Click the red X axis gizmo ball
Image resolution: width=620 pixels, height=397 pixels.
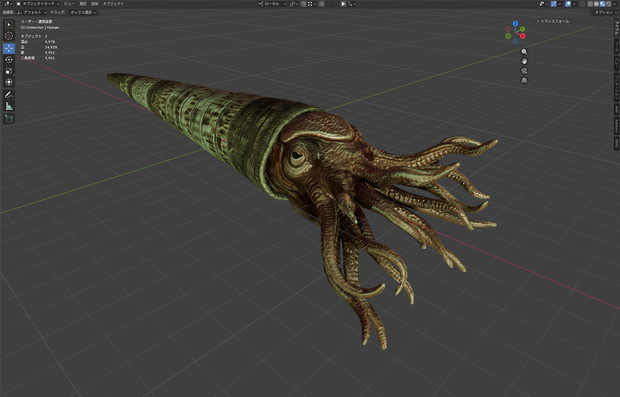[523, 36]
